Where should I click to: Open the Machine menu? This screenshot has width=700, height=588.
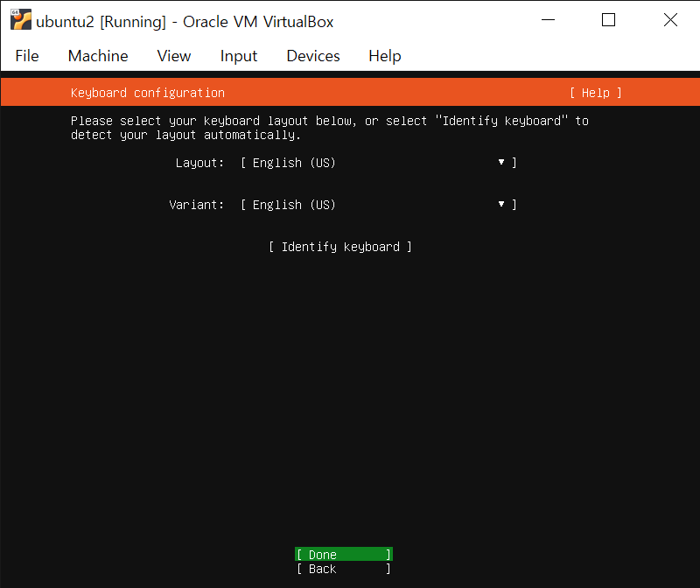coord(97,56)
